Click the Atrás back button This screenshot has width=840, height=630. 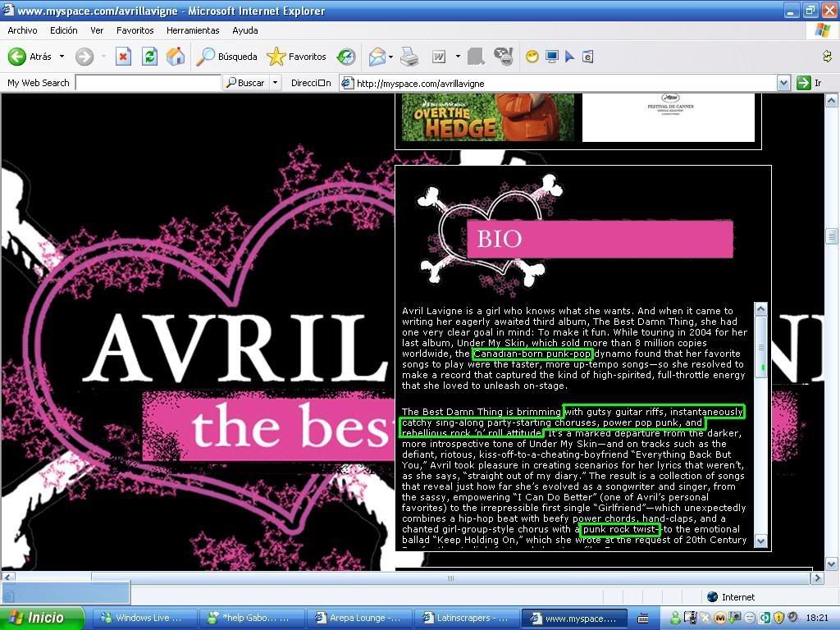(x=30, y=57)
